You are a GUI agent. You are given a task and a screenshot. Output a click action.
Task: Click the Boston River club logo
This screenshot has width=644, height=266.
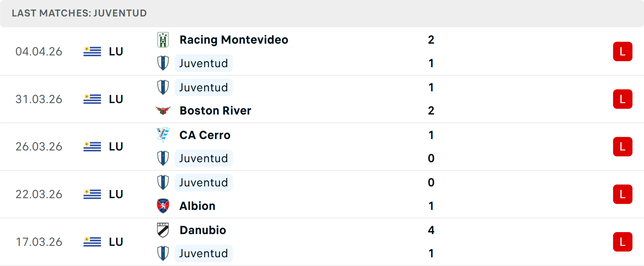point(163,110)
